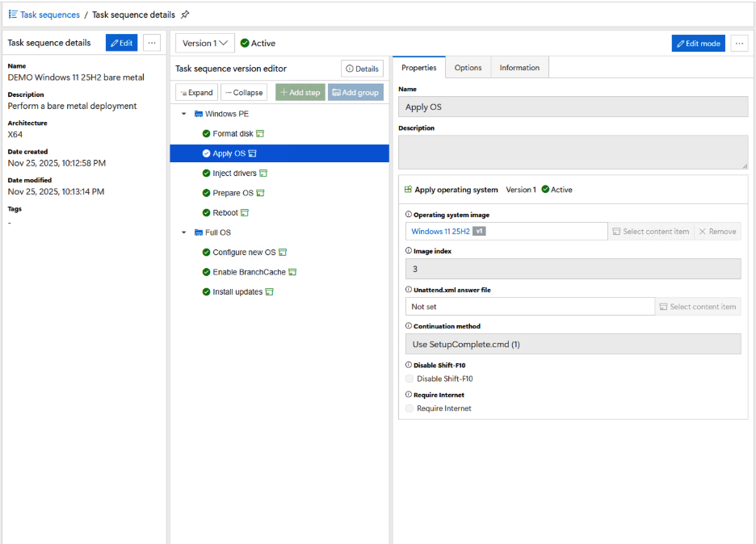Click the info icon beside Continuation method
The width and height of the screenshot is (756, 544).
(408, 327)
